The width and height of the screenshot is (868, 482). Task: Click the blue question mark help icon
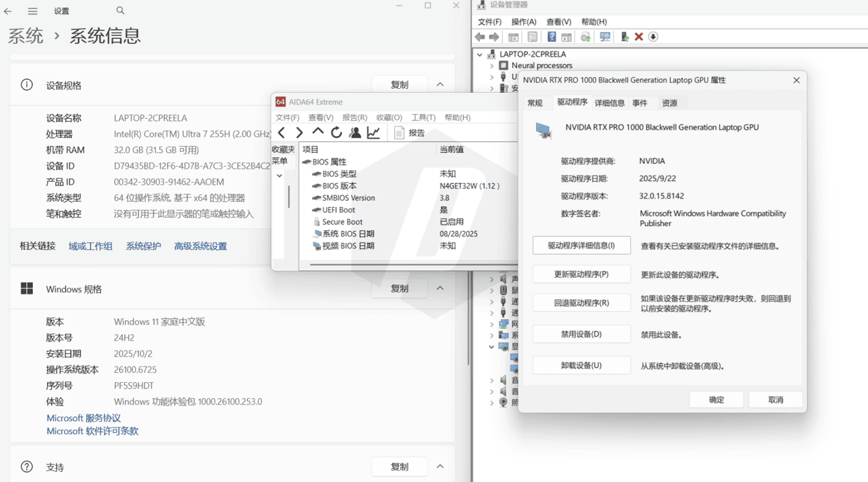551,37
